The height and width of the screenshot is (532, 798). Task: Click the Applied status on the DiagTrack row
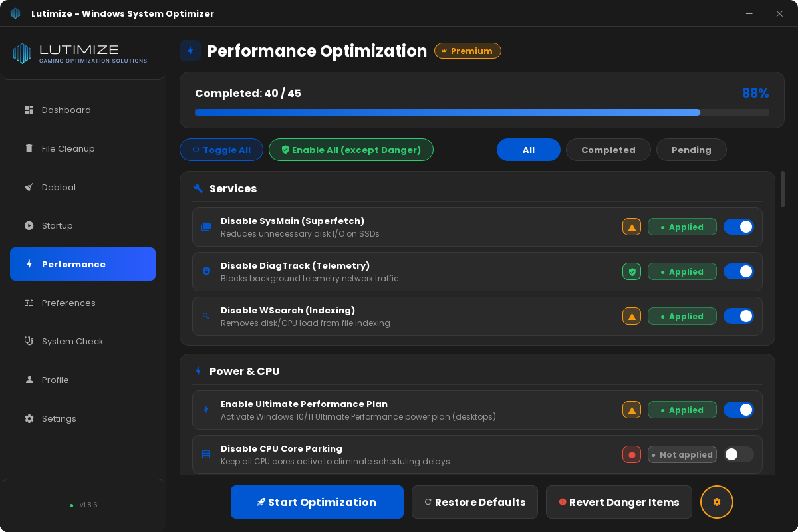[x=682, y=271]
